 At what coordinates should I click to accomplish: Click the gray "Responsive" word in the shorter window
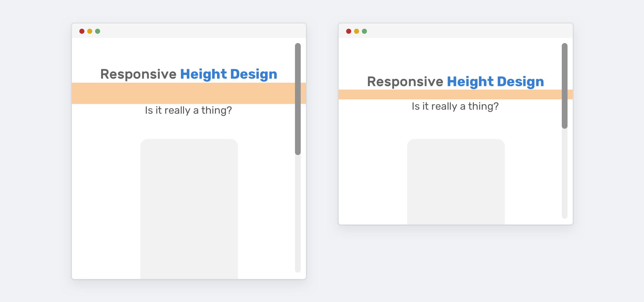tap(405, 82)
